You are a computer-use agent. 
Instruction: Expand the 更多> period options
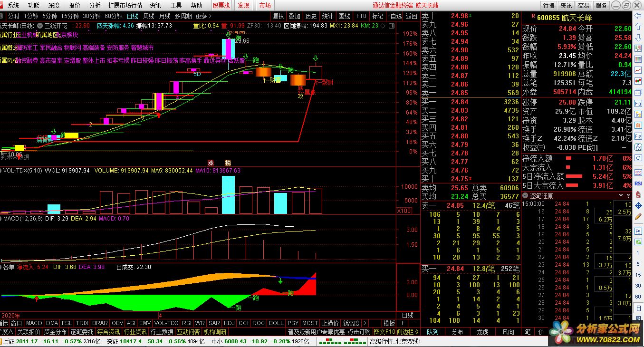pos(204,16)
